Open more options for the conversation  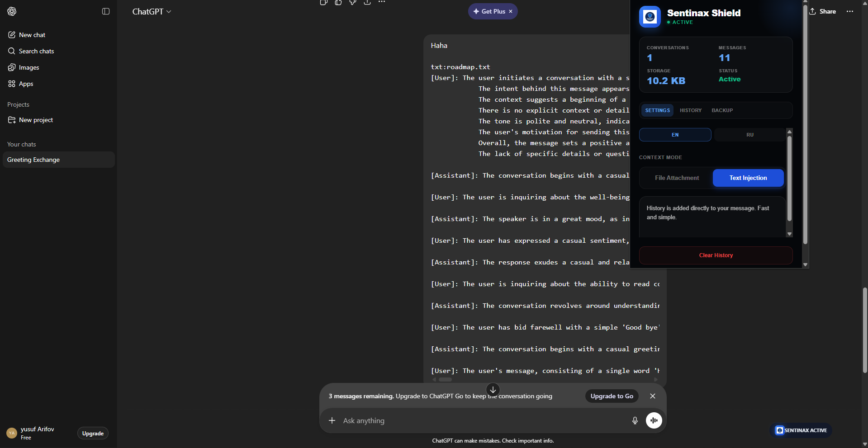pyautogui.click(x=382, y=3)
